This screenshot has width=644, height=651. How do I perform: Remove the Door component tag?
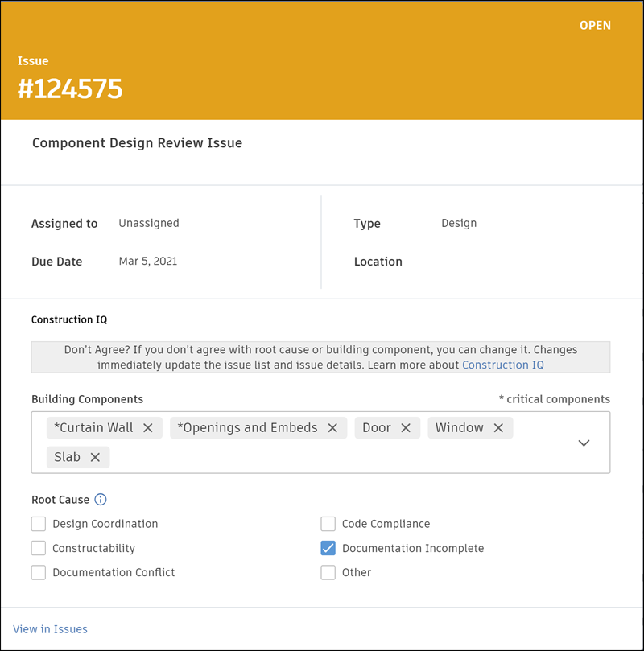(x=406, y=428)
